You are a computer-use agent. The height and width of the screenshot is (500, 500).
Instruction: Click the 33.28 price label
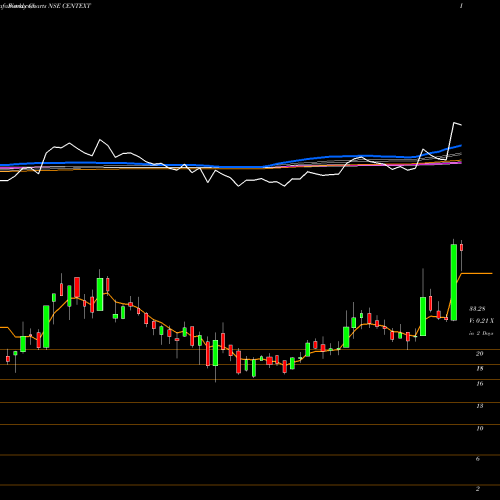tap(478, 309)
